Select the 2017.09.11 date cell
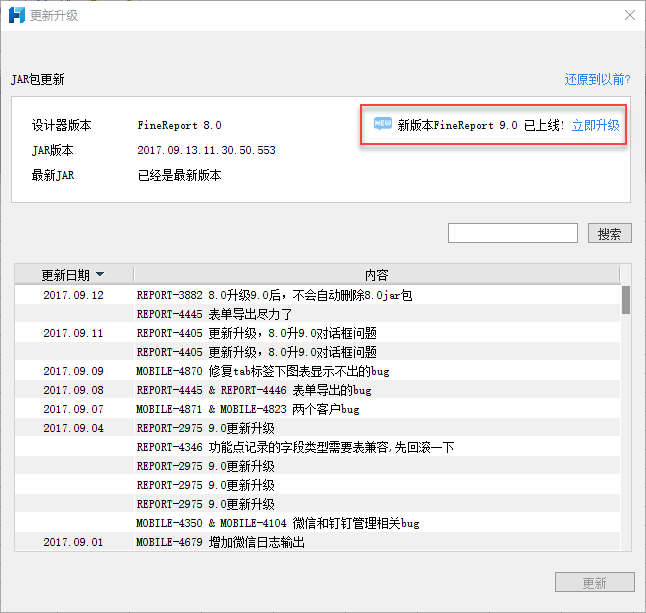This screenshot has height=613, width=646. [x=73, y=333]
